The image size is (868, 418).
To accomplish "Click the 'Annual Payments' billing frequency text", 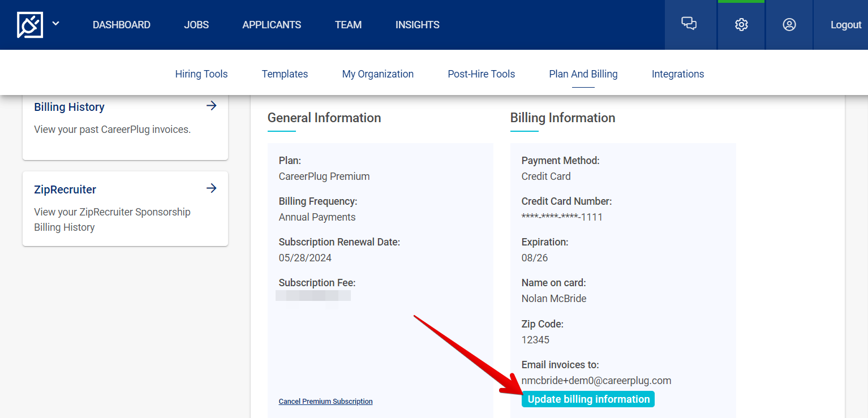I will (x=317, y=217).
